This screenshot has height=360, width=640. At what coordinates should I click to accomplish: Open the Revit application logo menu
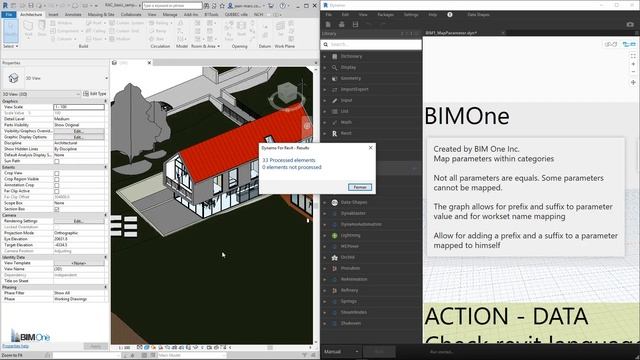pyautogui.click(x=5, y=5)
